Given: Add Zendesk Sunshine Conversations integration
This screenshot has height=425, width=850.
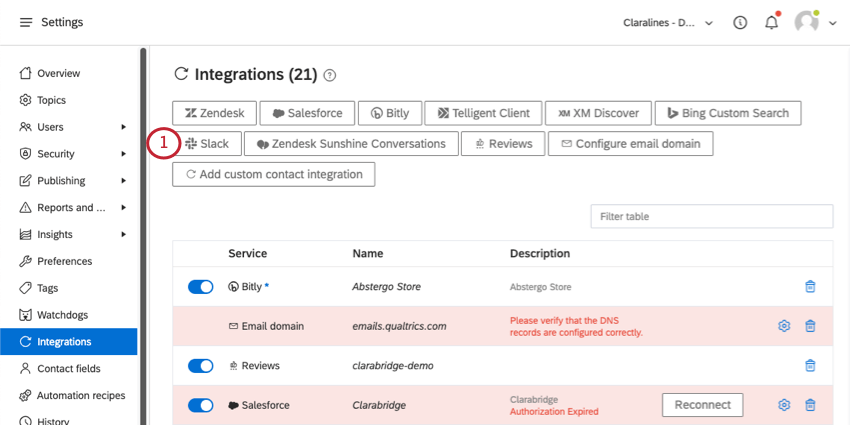Looking at the screenshot, I should [x=351, y=144].
